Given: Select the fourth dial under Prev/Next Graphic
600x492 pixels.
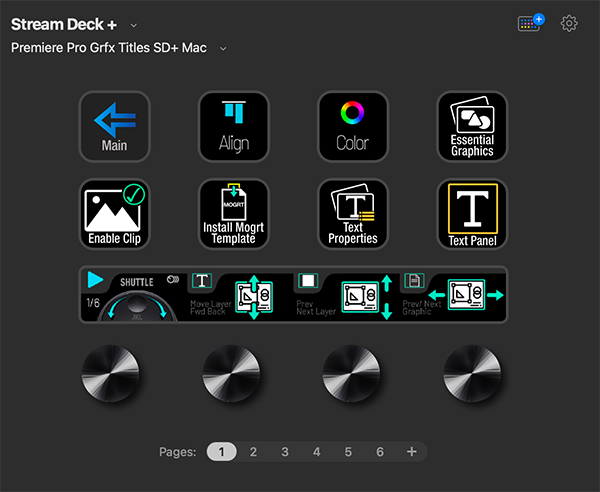Looking at the screenshot, I should (472, 373).
